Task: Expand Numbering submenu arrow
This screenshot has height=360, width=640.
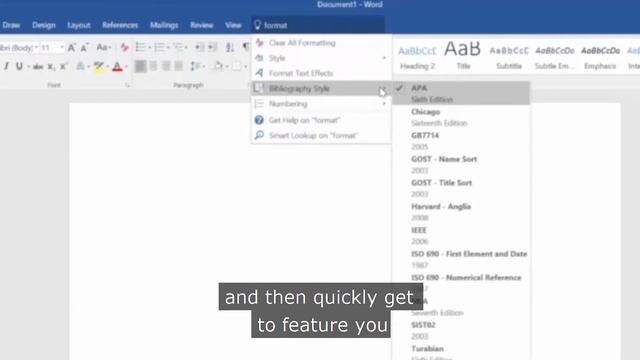Action: pos(384,104)
